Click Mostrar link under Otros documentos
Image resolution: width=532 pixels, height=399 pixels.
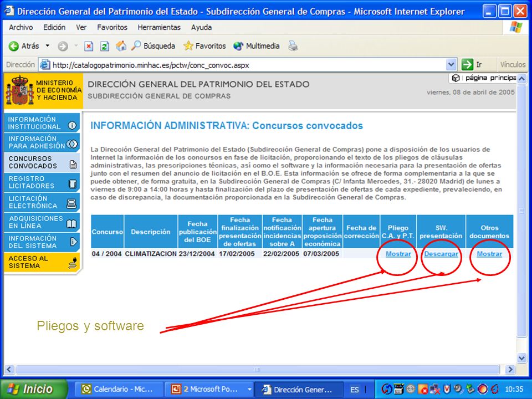489,254
